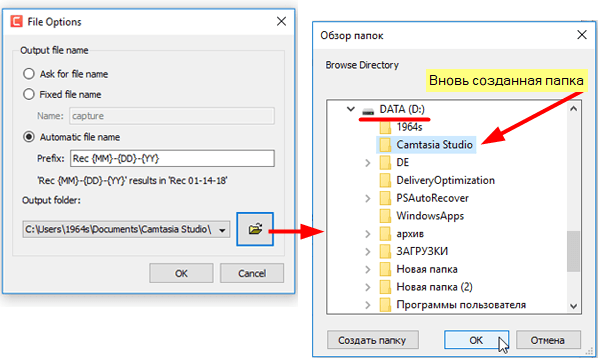This screenshot has width=600, height=361.
Task: Expand the архив folder
Action: click(368, 234)
